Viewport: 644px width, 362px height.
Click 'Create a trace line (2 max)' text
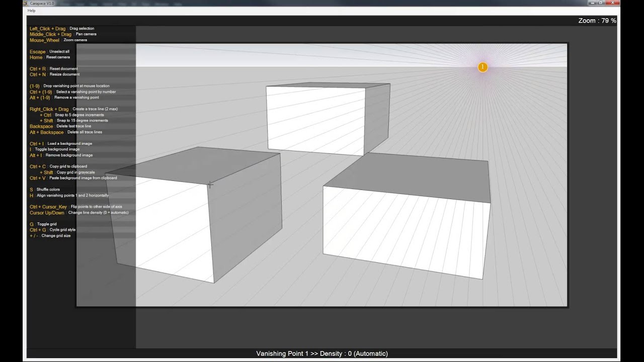95,109
